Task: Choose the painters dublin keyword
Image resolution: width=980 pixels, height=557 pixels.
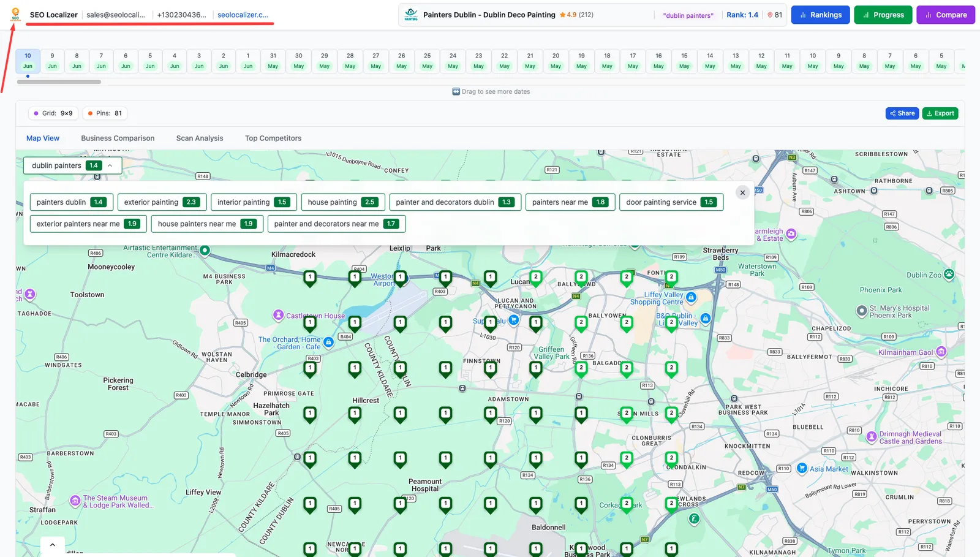Action: tap(70, 202)
